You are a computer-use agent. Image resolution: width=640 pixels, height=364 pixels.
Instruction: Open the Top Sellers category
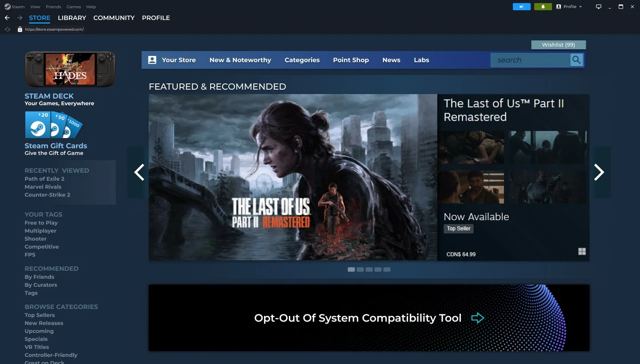pyautogui.click(x=40, y=315)
